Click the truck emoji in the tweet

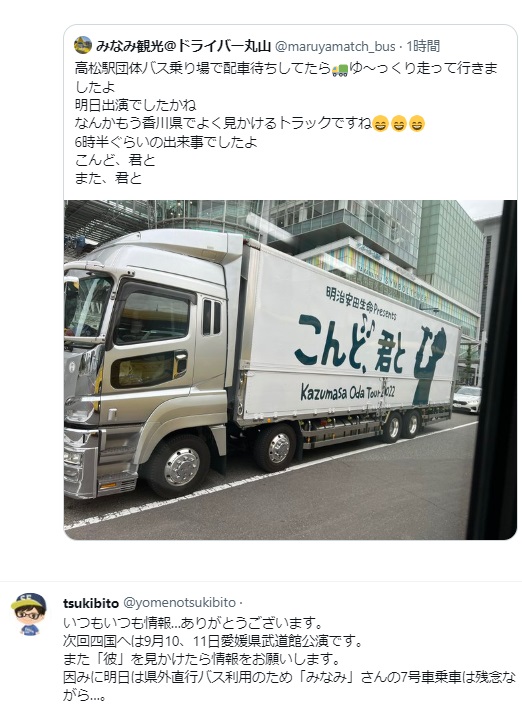coord(340,69)
